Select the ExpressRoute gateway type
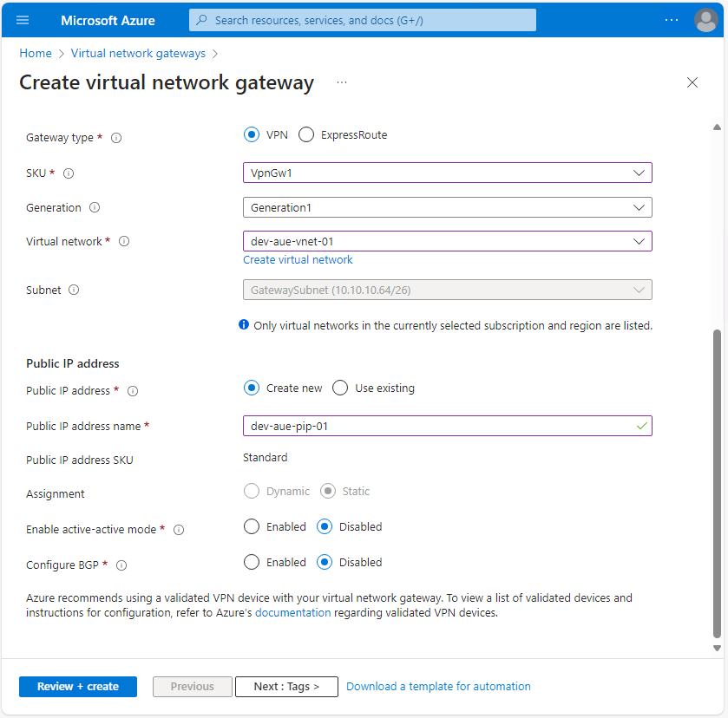The height and width of the screenshot is (718, 728). coord(305,134)
